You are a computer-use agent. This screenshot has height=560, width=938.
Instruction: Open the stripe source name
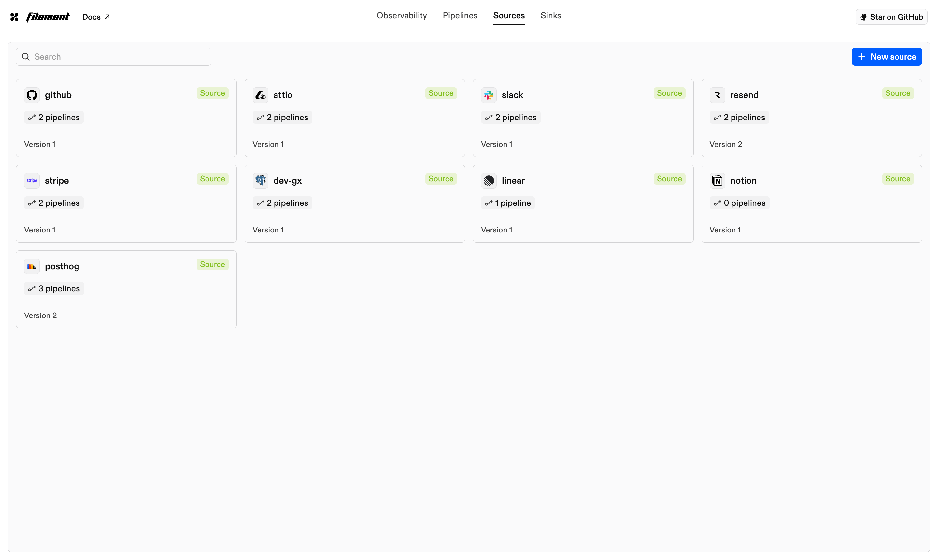pyautogui.click(x=57, y=181)
